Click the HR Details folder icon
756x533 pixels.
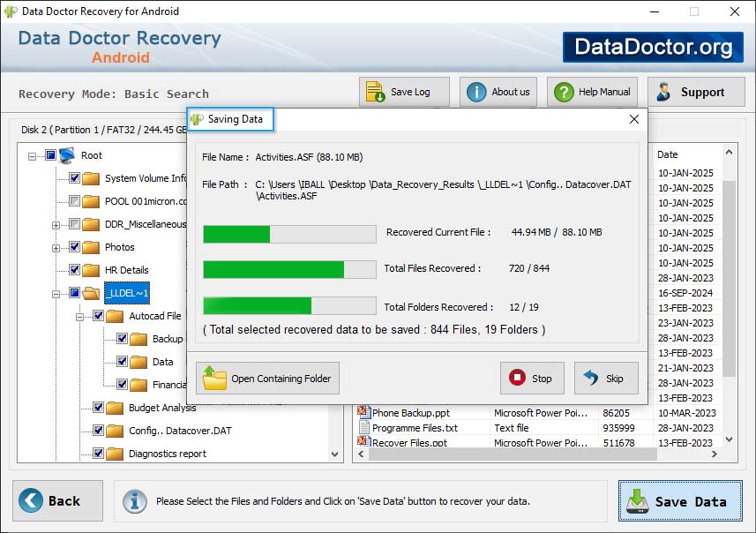coord(91,270)
